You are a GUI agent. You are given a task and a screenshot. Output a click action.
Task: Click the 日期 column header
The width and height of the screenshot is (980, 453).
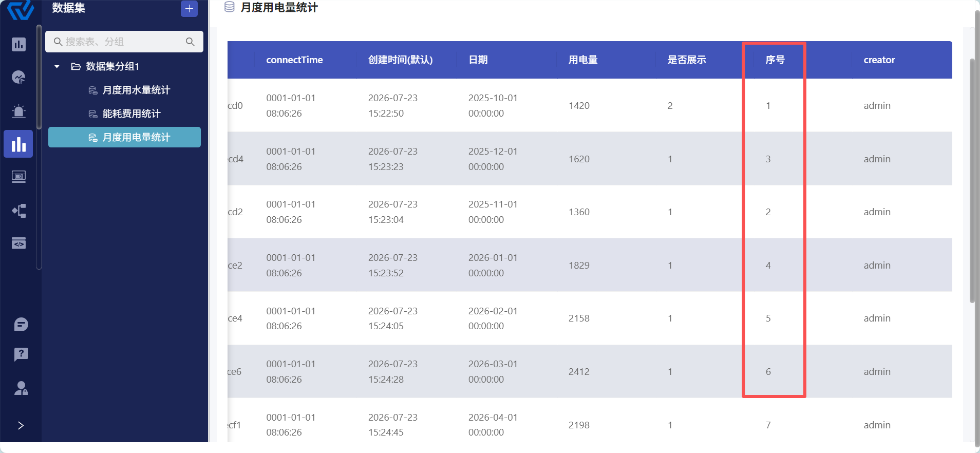[x=478, y=60]
